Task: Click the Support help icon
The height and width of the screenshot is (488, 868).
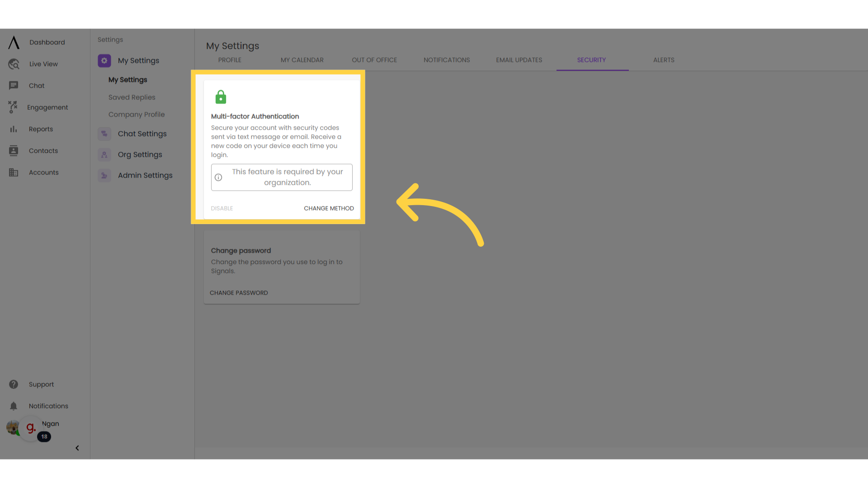Action: point(14,384)
